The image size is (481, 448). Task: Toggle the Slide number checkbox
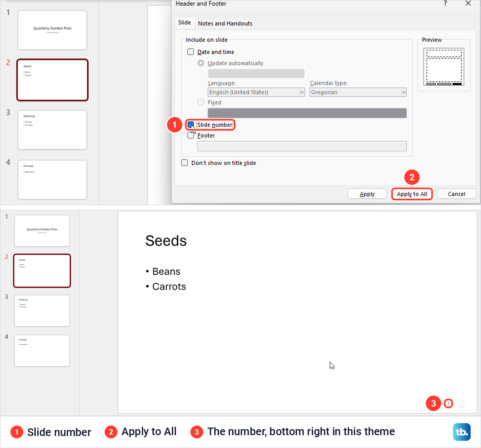tap(191, 125)
